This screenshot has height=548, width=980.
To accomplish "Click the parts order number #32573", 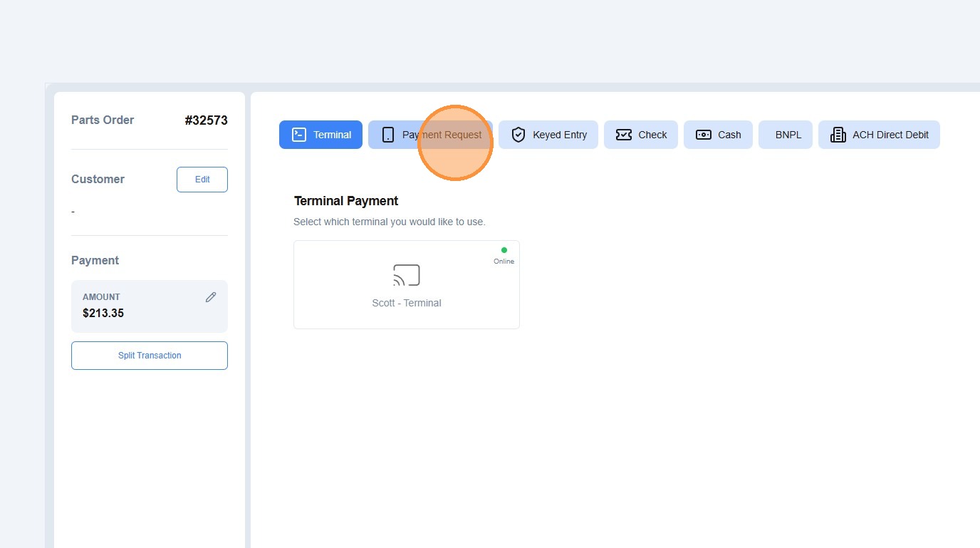I will [206, 120].
